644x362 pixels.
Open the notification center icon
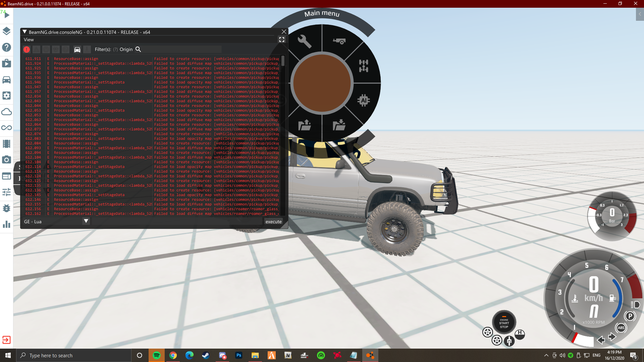tap(633, 356)
